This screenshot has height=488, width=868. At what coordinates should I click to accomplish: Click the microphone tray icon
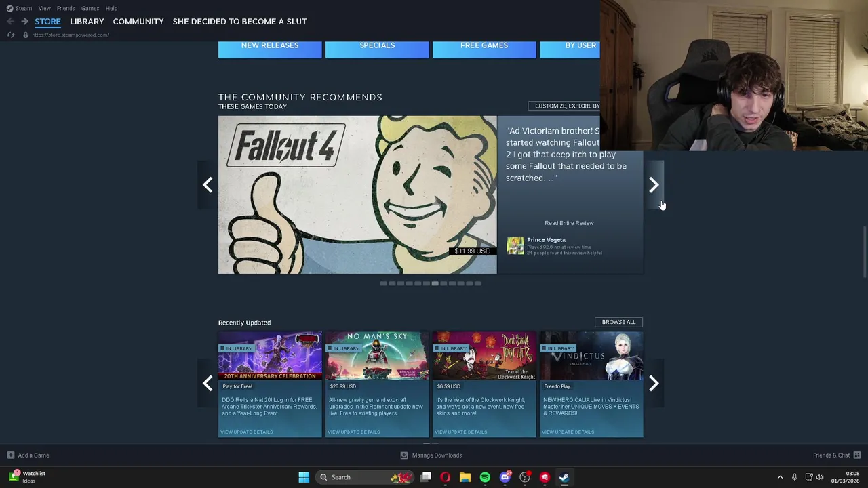pyautogui.click(x=795, y=477)
